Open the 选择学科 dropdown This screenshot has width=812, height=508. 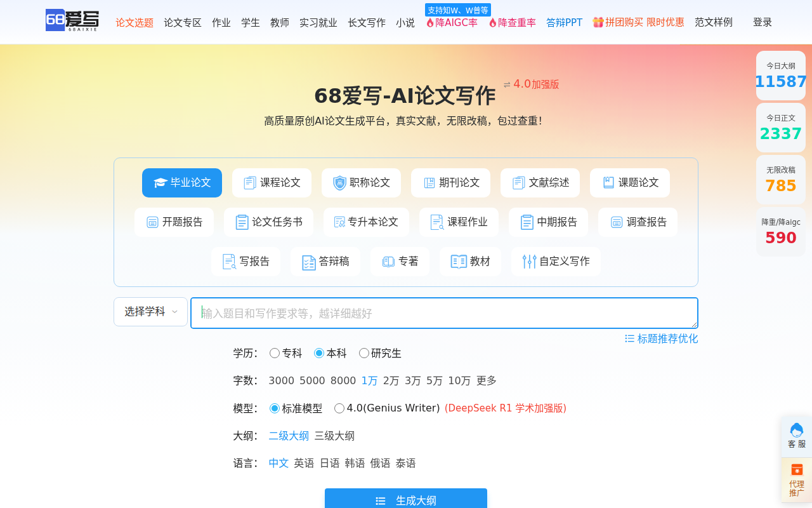click(151, 312)
